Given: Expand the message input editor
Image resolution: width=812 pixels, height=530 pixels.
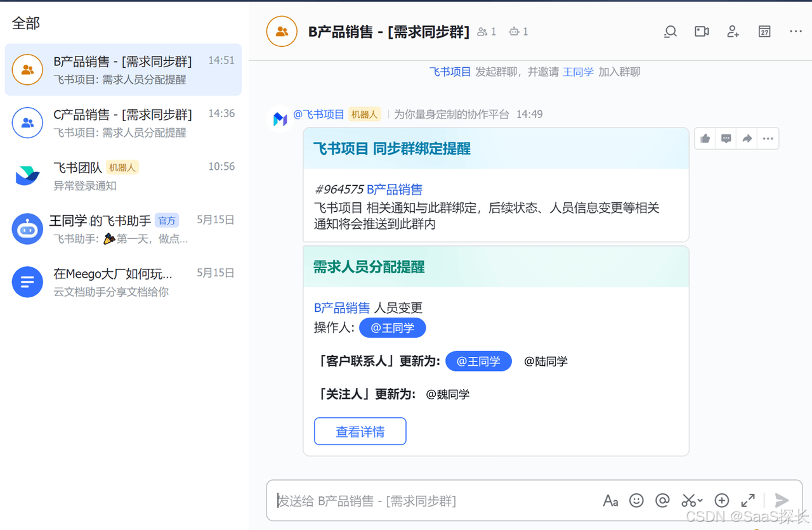Looking at the screenshot, I should 748,501.
